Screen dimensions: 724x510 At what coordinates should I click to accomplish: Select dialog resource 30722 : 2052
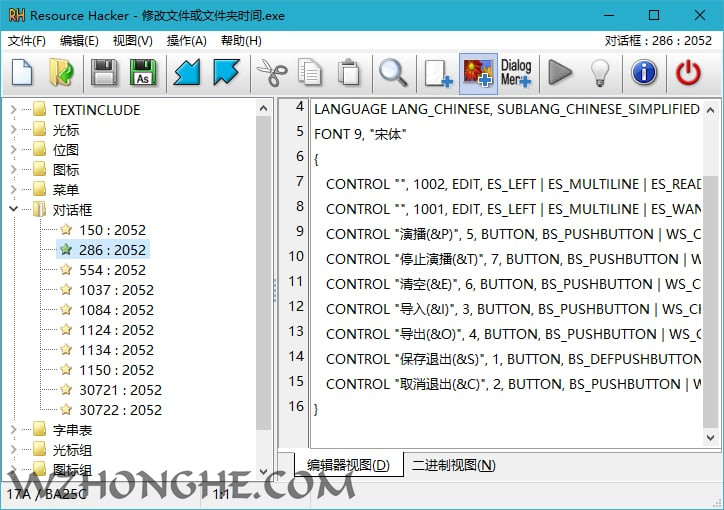coord(121,410)
